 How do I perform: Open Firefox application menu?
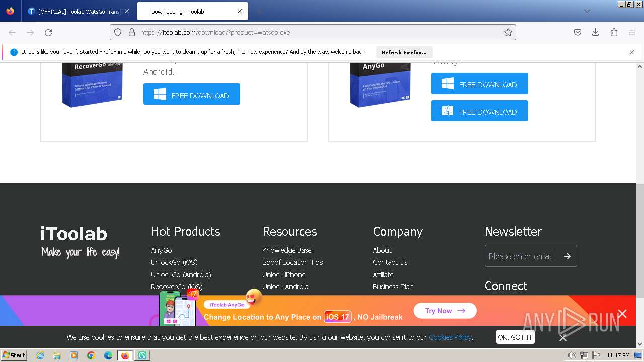click(x=632, y=32)
